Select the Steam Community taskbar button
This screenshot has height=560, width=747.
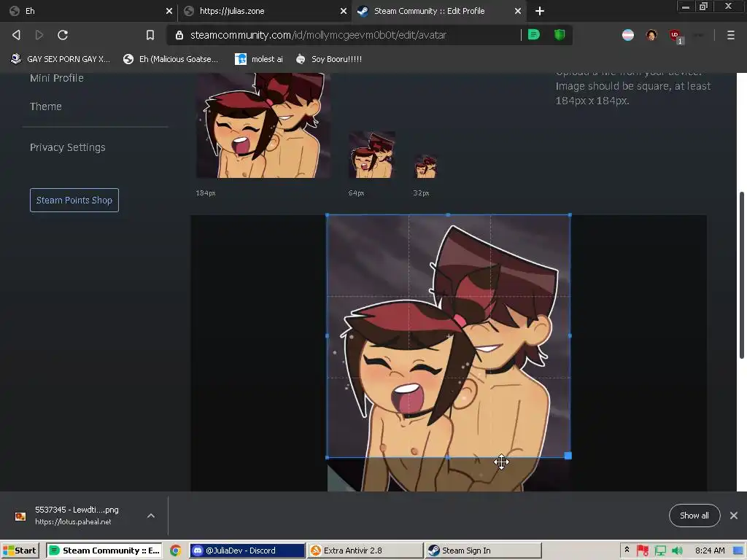(104, 551)
